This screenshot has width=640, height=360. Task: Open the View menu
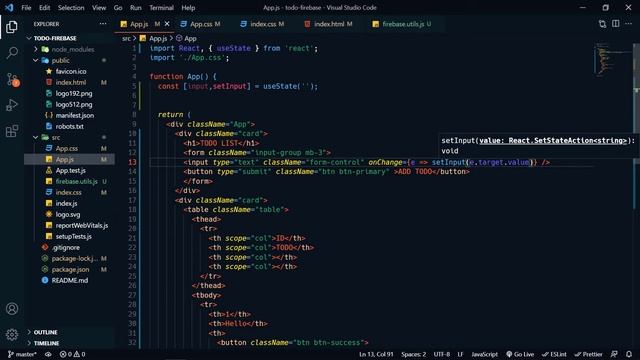point(99,7)
